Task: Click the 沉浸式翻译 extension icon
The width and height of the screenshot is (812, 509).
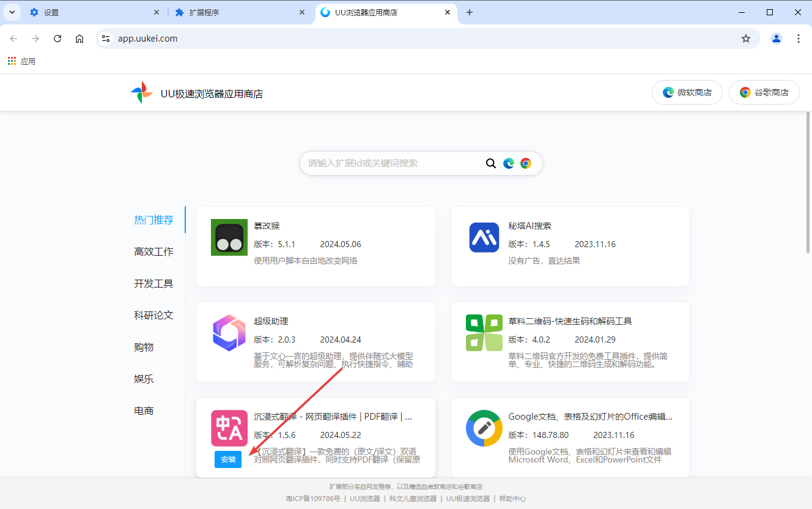Action: pyautogui.click(x=229, y=428)
